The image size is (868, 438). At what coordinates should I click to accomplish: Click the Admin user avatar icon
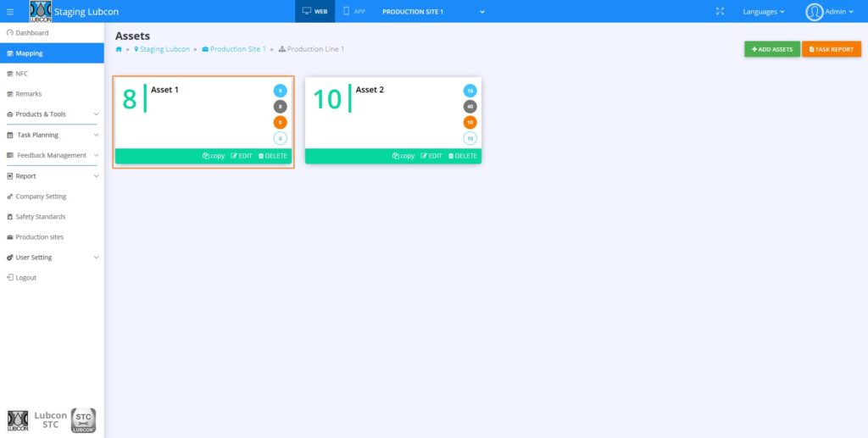tap(815, 12)
